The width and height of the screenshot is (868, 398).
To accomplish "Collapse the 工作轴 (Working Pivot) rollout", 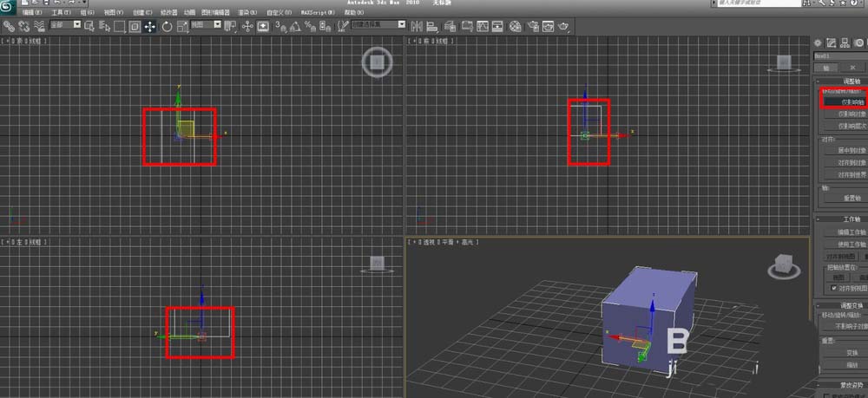I will (x=841, y=219).
